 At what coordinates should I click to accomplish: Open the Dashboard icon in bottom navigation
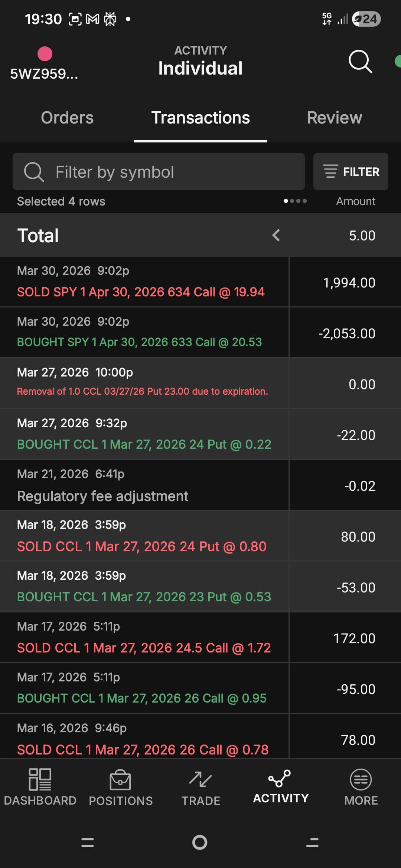(40, 779)
